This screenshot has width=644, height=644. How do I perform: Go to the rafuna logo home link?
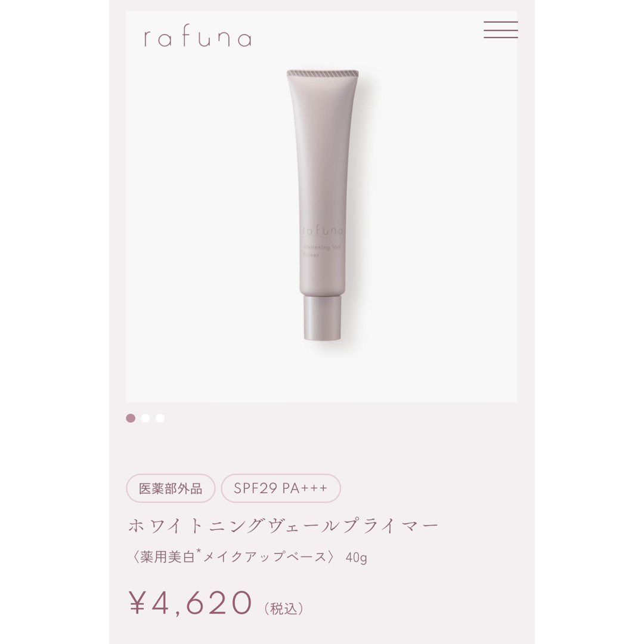[x=197, y=38]
